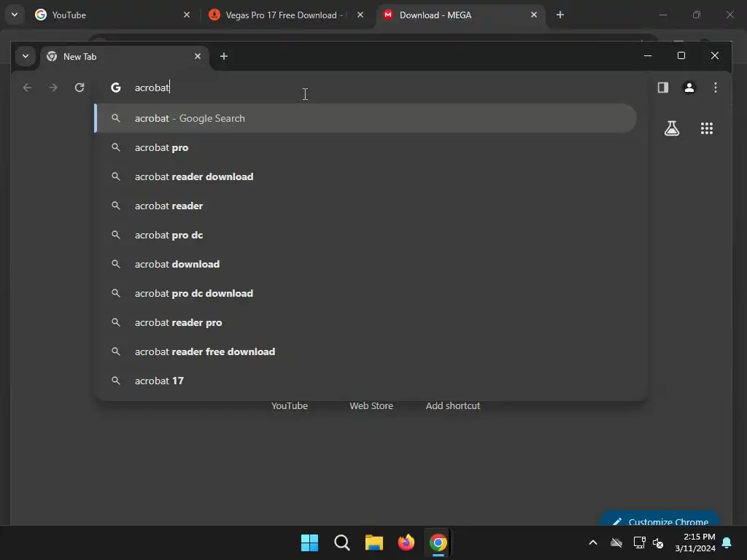This screenshot has width=747, height=560.
Task: Click OneDrive cloud tray icon
Action: click(x=616, y=542)
